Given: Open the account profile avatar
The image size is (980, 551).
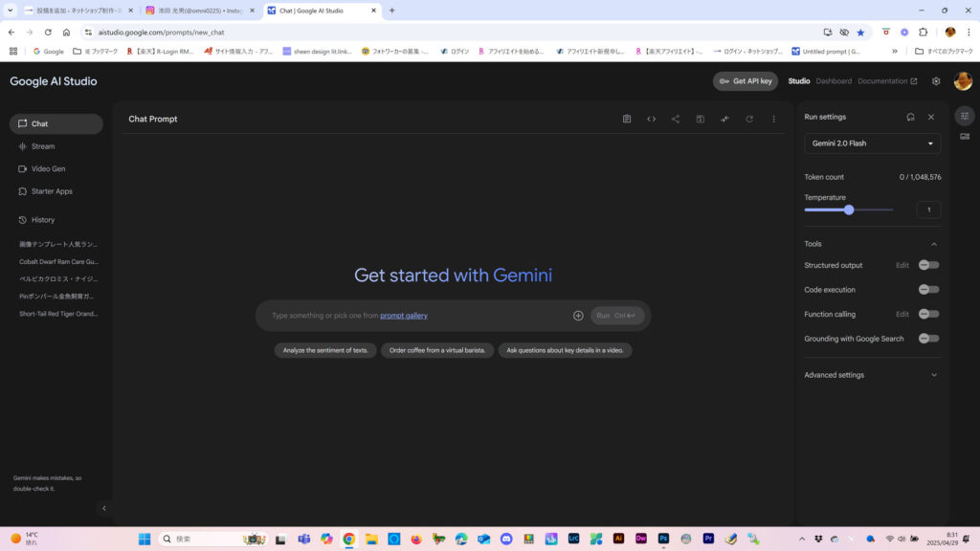Looking at the screenshot, I should [963, 81].
